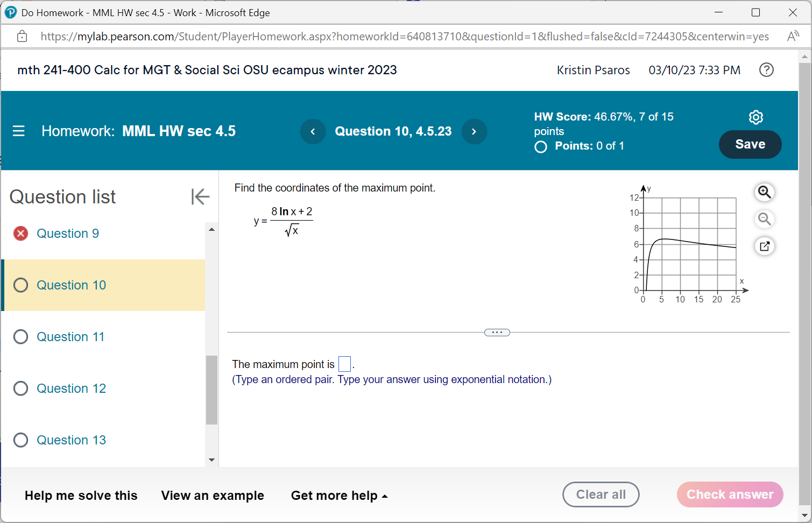812x523 pixels.
Task: Zoom in on the graph
Action: [x=765, y=192]
